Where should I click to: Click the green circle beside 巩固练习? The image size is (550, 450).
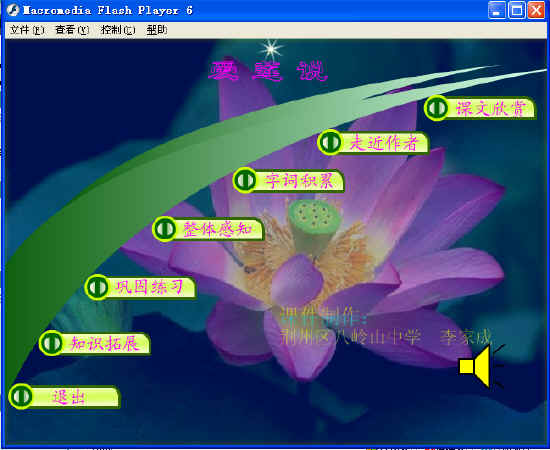coord(97,287)
